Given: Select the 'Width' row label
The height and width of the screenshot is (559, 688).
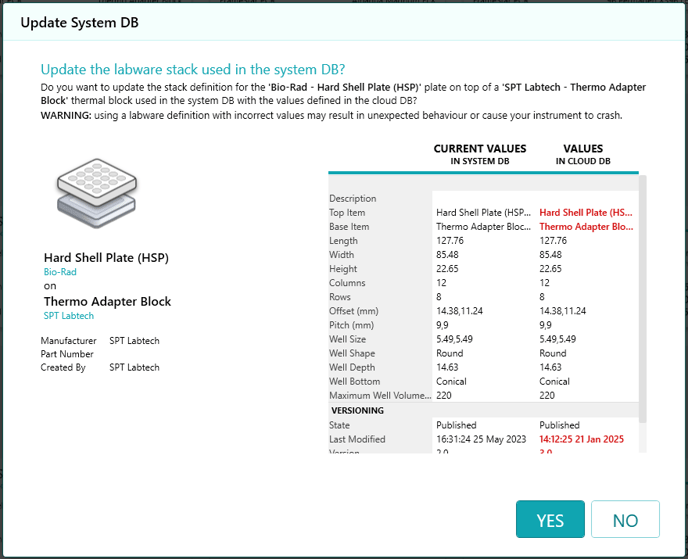Looking at the screenshot, I should 341,254.
